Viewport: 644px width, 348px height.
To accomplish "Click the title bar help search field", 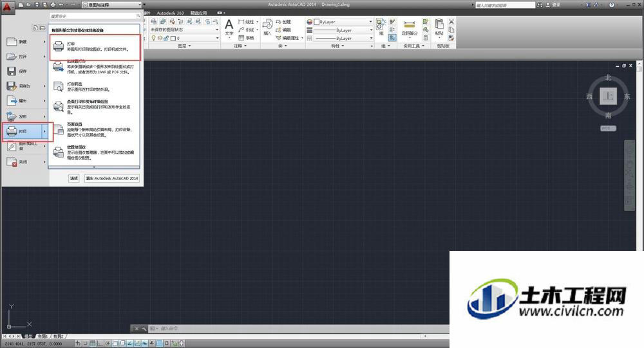I will point(505,5).
